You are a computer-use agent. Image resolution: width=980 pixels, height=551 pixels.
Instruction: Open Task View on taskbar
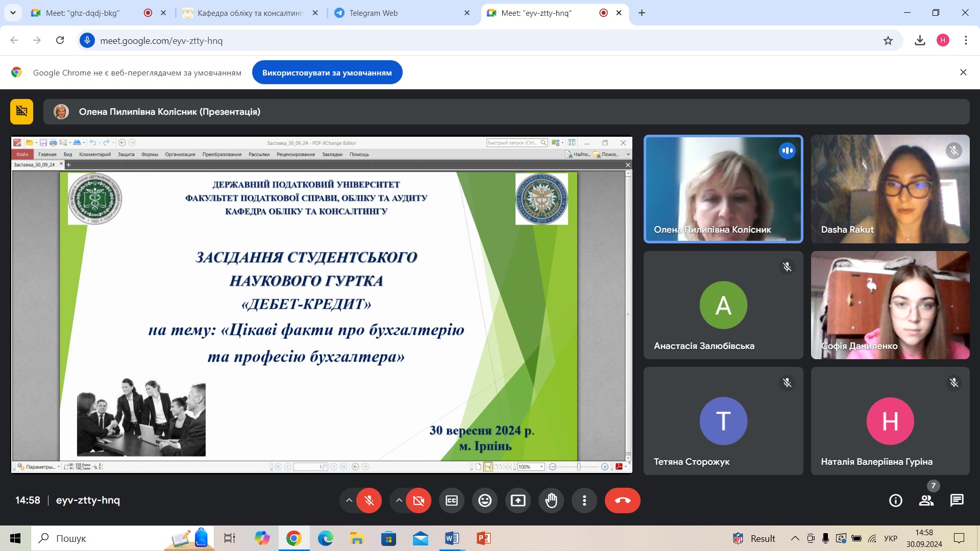[x=230, y=538]
